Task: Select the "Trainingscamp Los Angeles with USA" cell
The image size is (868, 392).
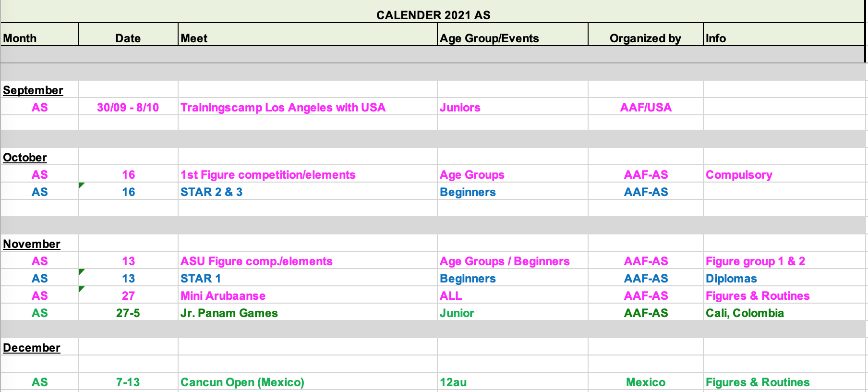Action: pyautogui.click(x=283, y=108)
